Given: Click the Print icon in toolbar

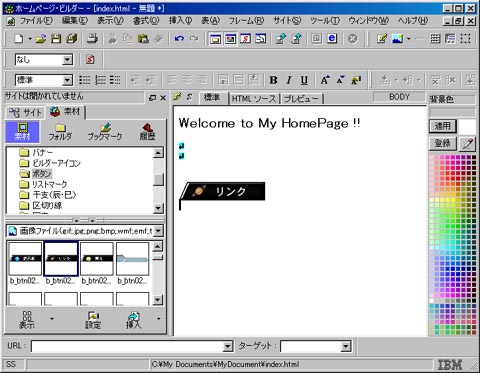Looking at the screenshot, I should pos(92,39).
